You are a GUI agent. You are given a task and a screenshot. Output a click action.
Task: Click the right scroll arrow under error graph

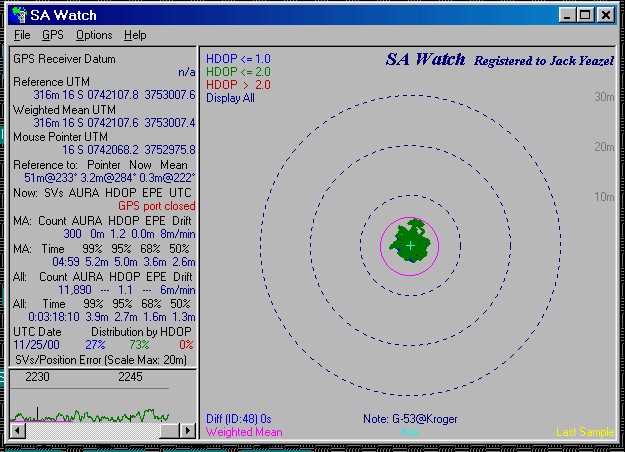(x=188, y=430)
